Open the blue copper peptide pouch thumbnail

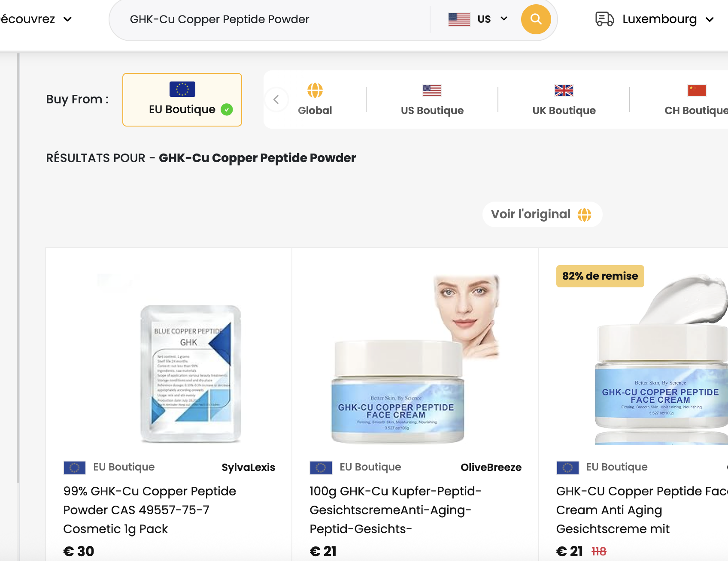[190, 373]
